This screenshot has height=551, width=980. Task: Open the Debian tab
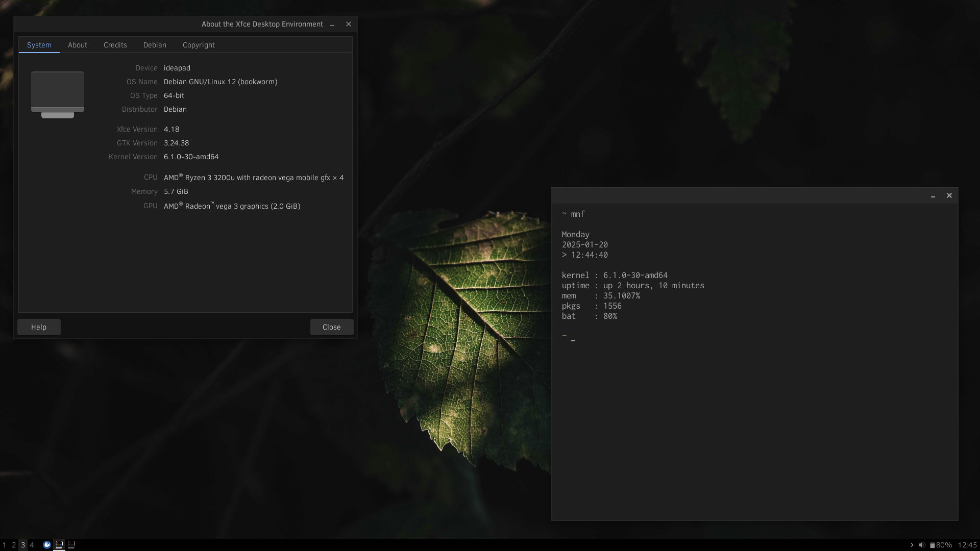coord(155,45)
